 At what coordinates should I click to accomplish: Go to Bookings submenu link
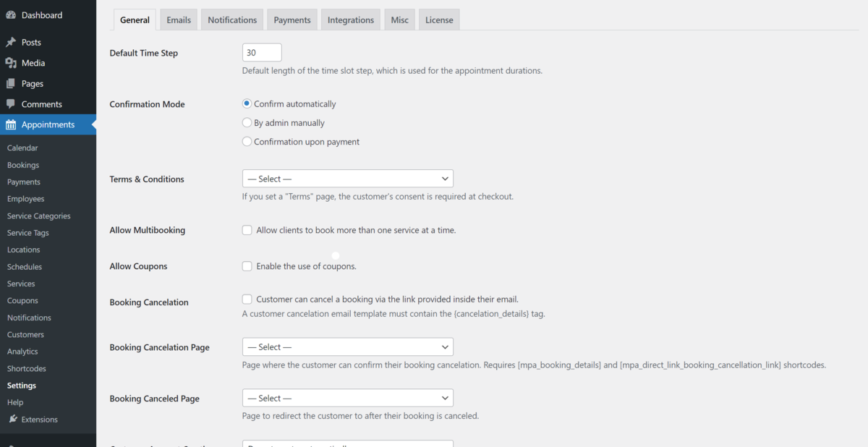tap(23, 165)
